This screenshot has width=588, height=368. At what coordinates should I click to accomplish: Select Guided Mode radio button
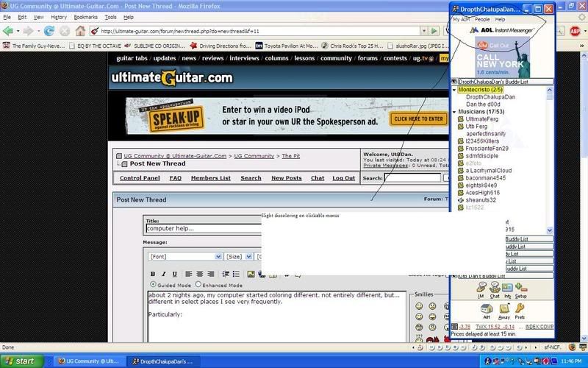click(x=153, y=284)
